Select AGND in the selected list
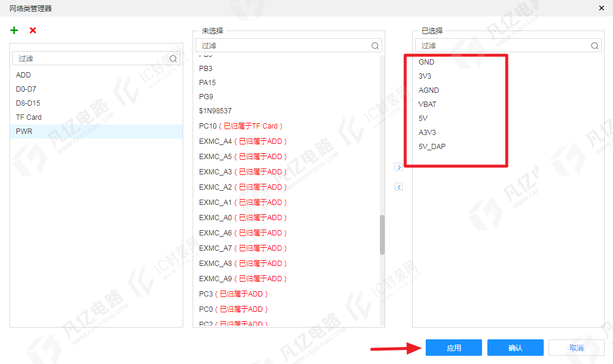 pyautogui.click(x=429, y=90)
